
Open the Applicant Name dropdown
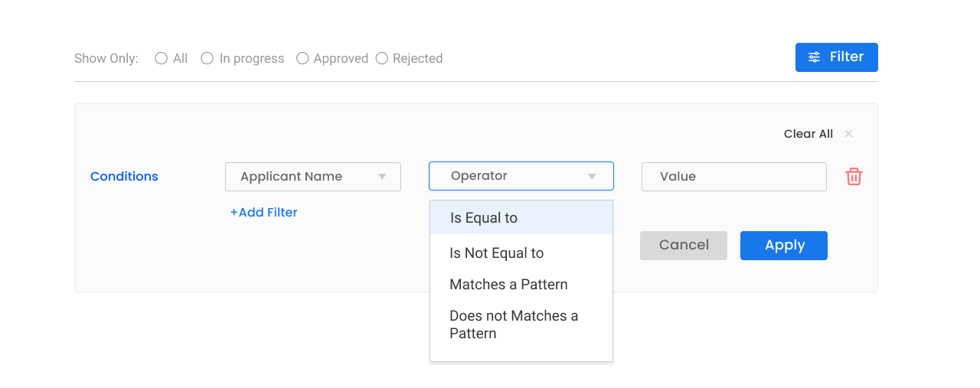(x=312, y=177)
